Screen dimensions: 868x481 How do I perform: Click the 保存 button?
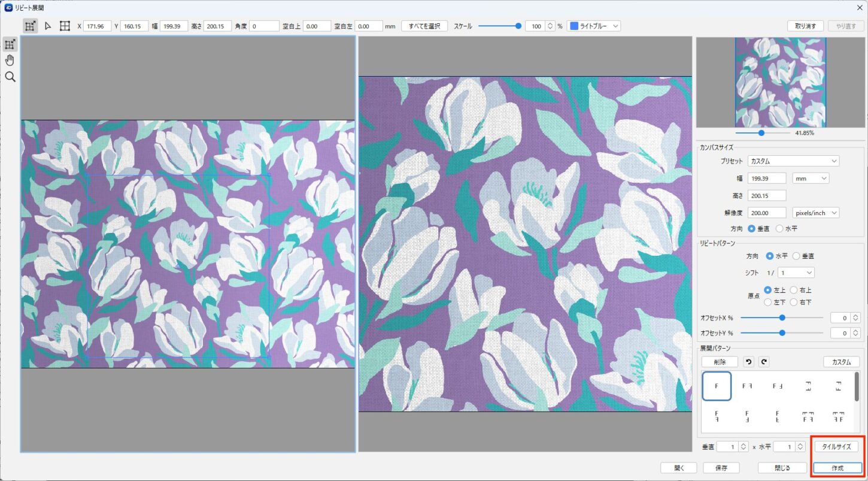(722, 468)
